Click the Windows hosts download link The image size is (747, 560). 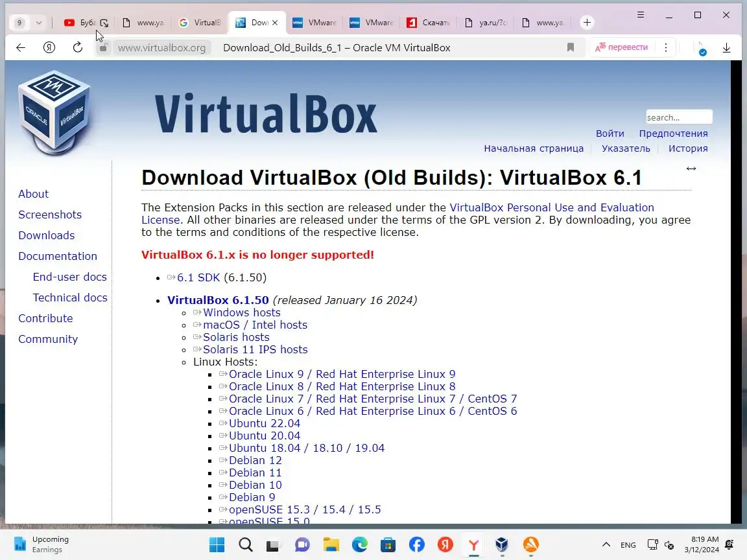241,312
